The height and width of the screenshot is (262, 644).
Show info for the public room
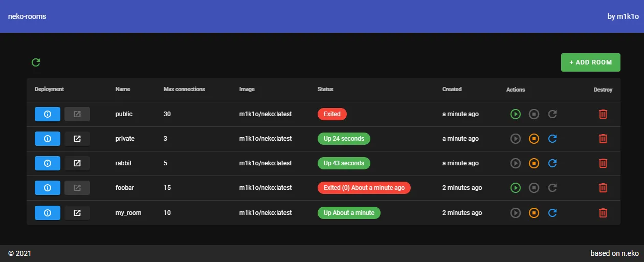pos(48,114)
